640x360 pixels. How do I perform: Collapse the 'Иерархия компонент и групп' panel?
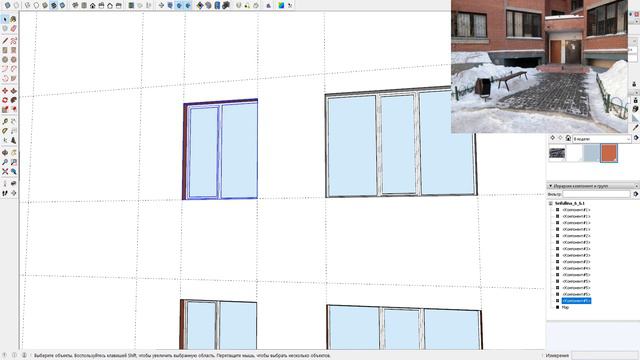pos(550,186)
